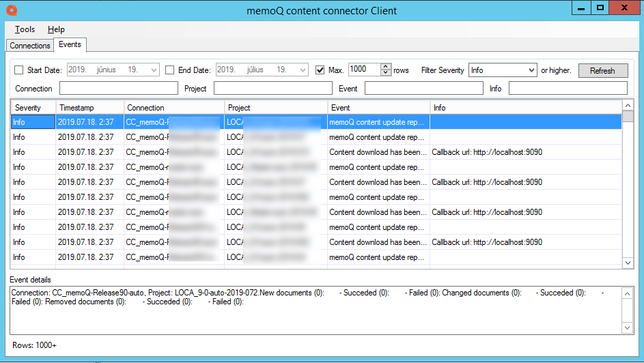Screen dimensions: 644x363
Task: Open the Start Date picker dropdown
Action: (154, 70)
